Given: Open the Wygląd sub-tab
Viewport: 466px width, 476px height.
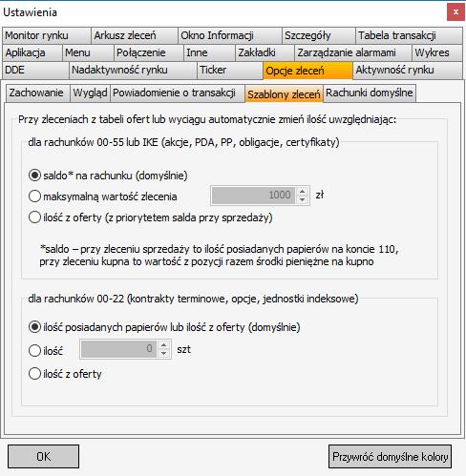Looking at the screenshot, I should 90,93.
